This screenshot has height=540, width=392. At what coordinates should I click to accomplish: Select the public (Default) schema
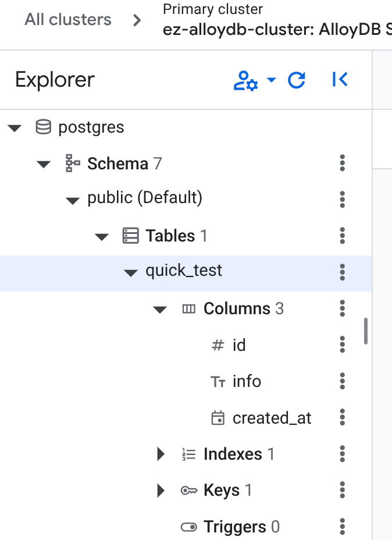145,198
